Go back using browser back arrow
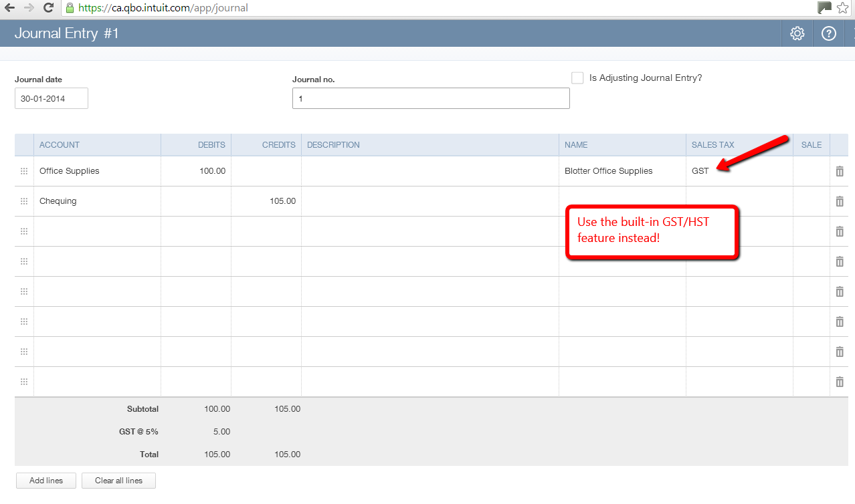This screenshot has height=504, width=855. click(10, 8)
